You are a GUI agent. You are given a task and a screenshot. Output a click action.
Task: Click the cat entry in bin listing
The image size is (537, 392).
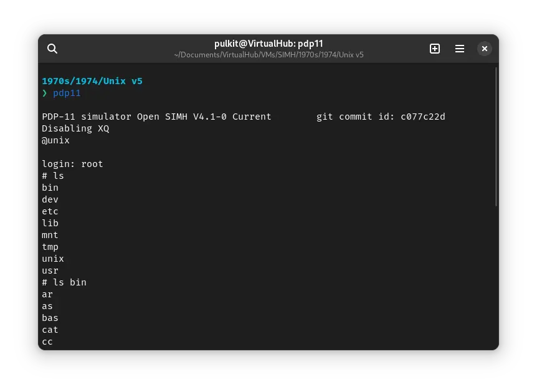coord(50,330)
